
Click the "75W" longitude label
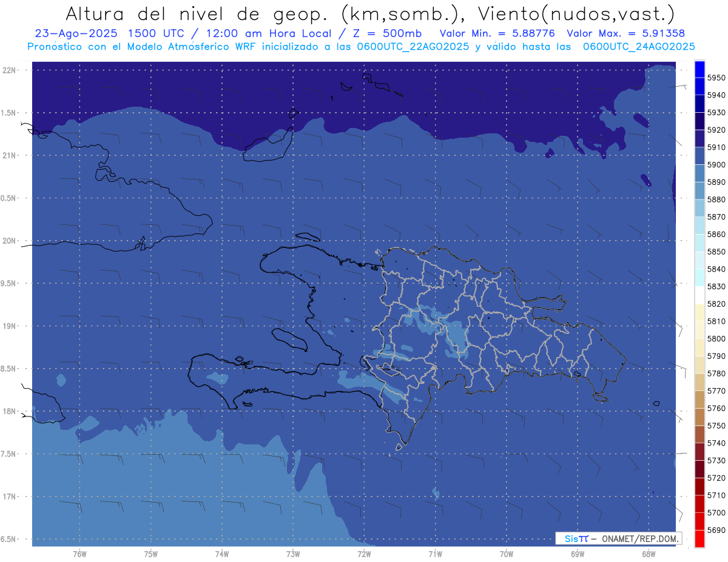click(151, 554)
